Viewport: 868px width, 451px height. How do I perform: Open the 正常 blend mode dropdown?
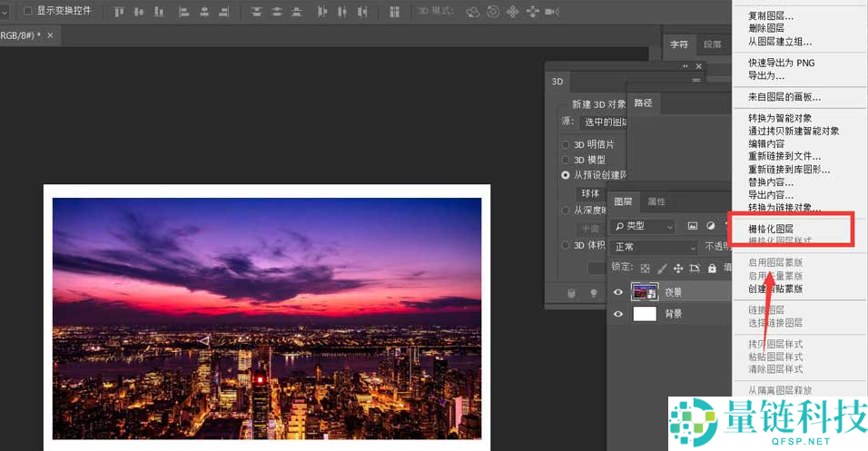point(653,247)
